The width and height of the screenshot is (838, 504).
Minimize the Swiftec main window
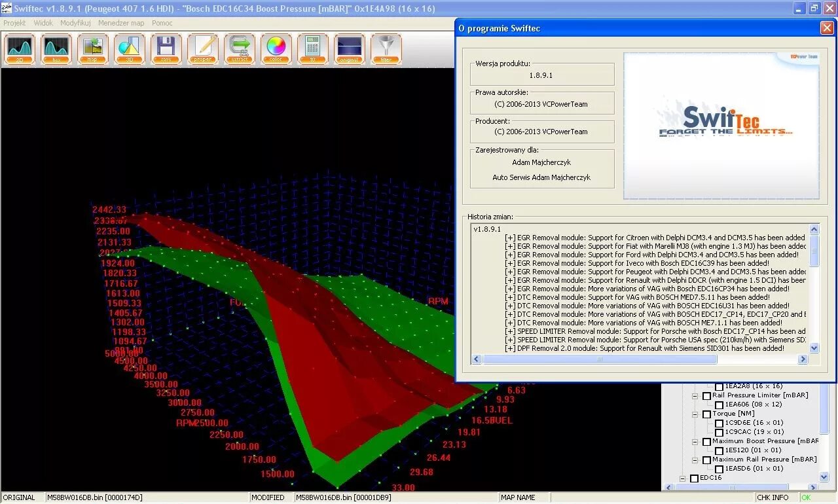point(799,9)
